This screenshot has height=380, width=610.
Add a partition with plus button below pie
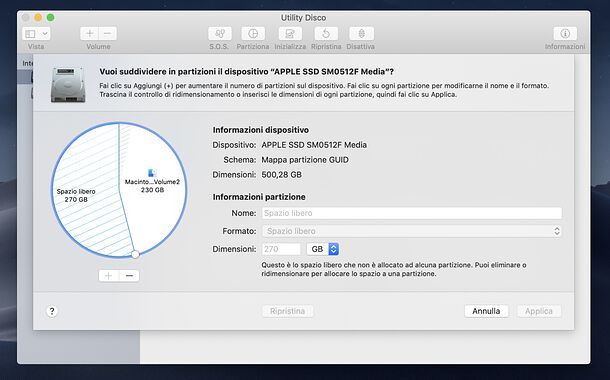pos(109,276)
